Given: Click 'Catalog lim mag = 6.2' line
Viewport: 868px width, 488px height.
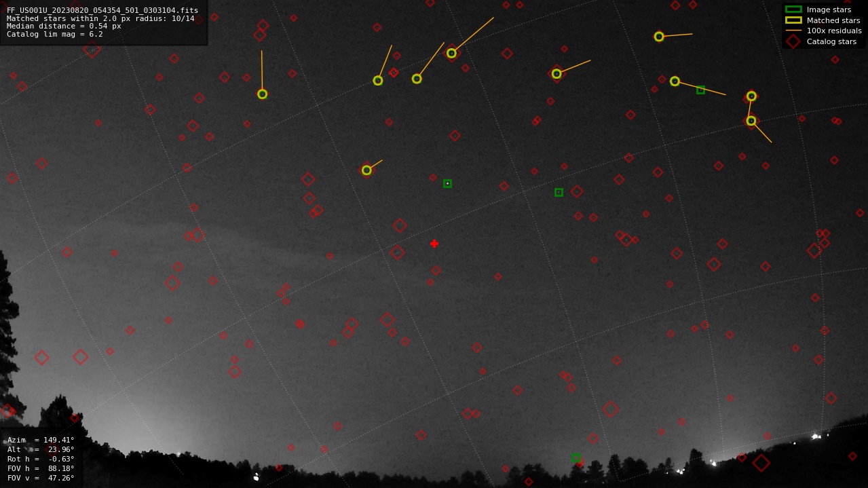Looking at the screenshot, I should [x=55, y=34].
